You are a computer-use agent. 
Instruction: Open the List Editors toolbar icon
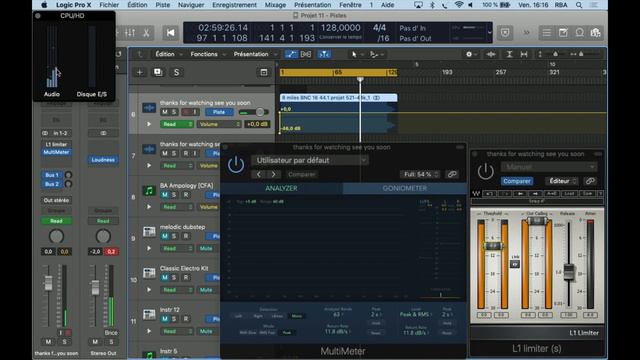click(x=547, y=33)
